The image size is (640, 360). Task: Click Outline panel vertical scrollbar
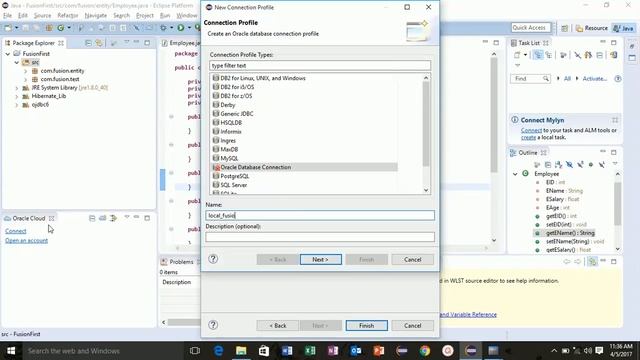coord(618,204)
